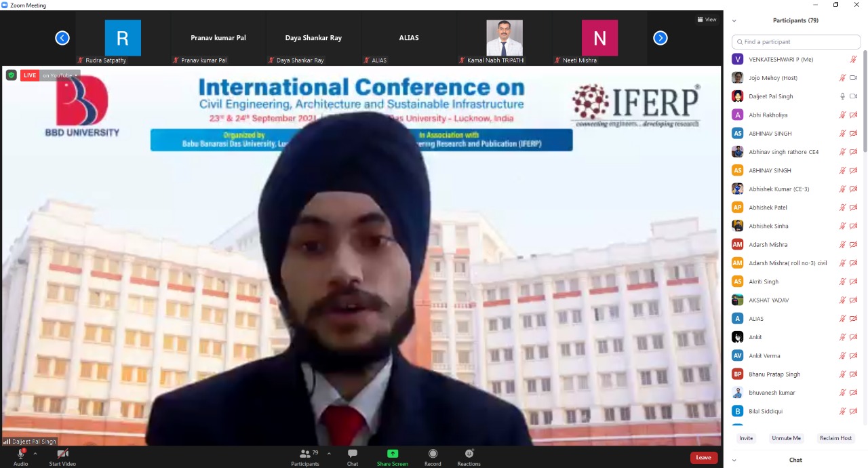This screenshot has width=868, height=468.
Task: Click the video-off icon beside Abhi Rakholiya
Action: 854,115
